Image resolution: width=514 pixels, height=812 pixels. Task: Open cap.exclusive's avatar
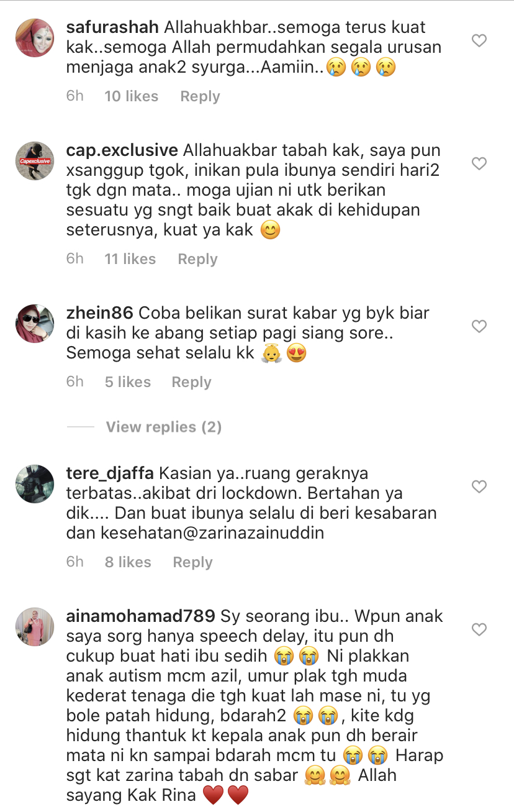34,161
